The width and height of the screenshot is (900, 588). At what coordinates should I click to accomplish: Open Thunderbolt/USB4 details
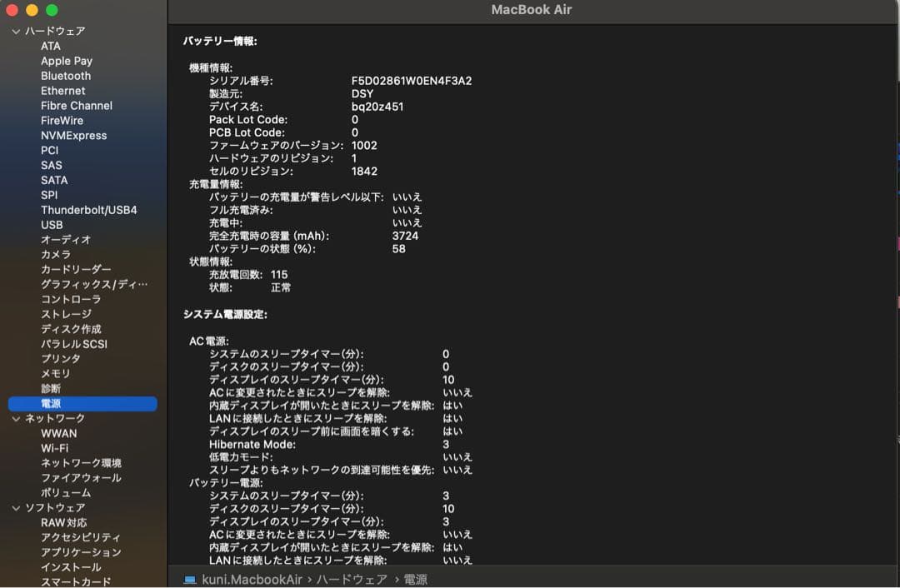[89, 210]
